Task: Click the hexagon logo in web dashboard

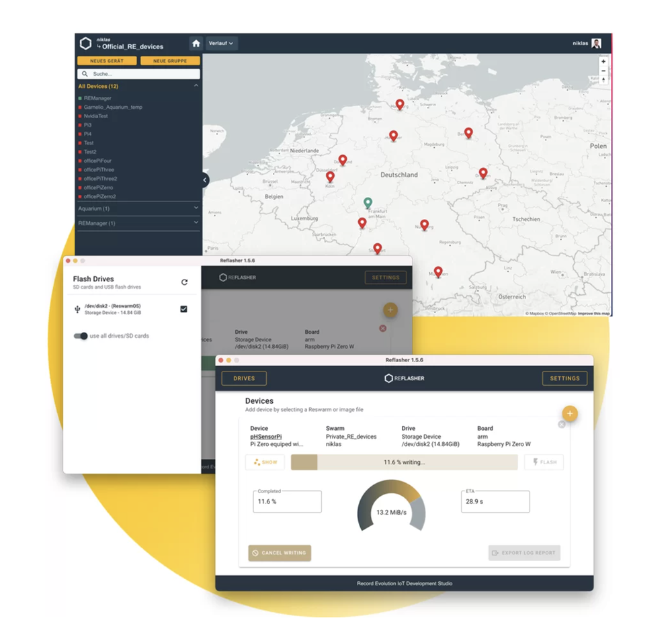Action: click(86, 43)
